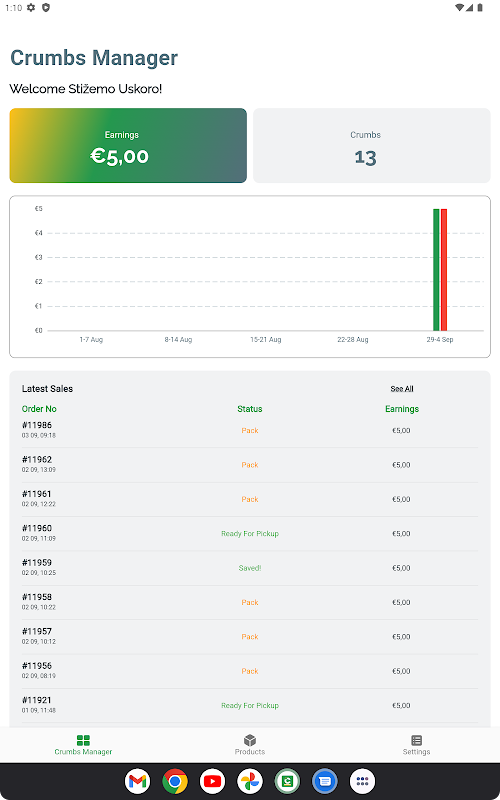Click the red bar in chart
The height and width of the screenshot is (800, 500).
pyautogui.click(x=444, y=269)
